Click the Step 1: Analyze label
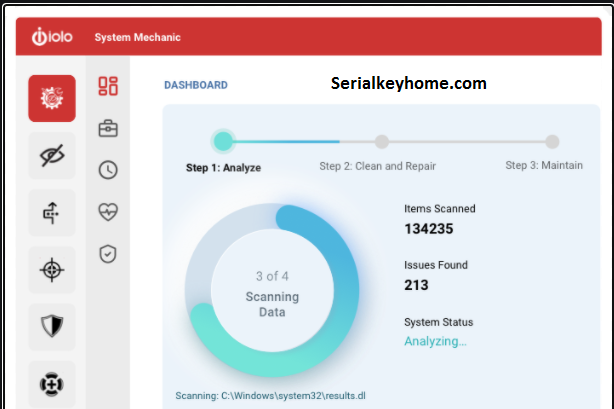 223,168
